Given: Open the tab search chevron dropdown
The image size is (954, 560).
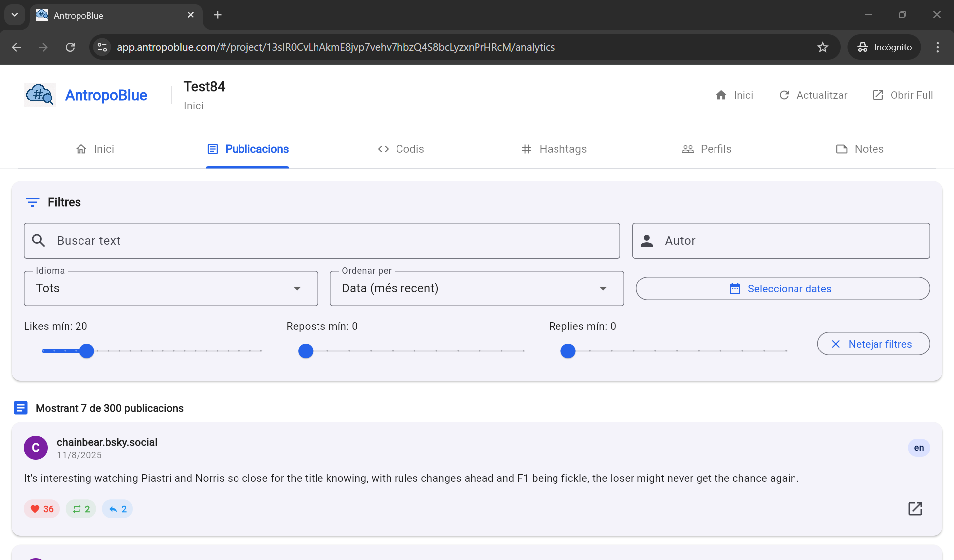Looking at the screenshot, I should 15,15.
